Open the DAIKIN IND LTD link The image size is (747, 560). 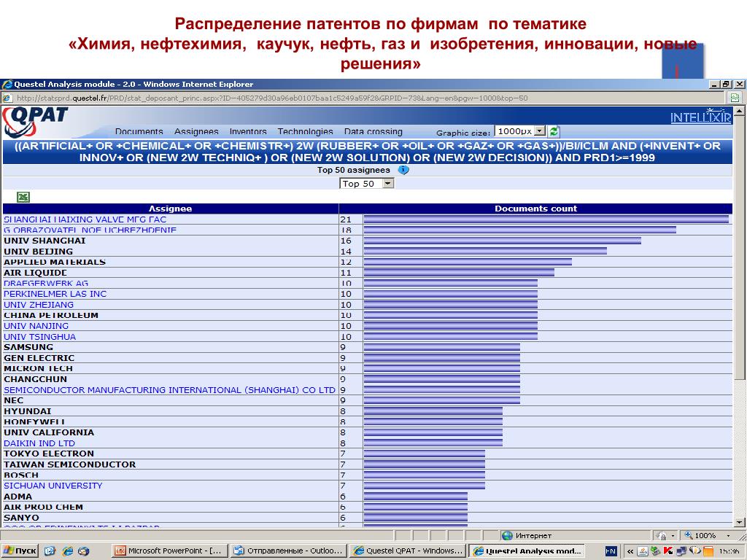39,443
